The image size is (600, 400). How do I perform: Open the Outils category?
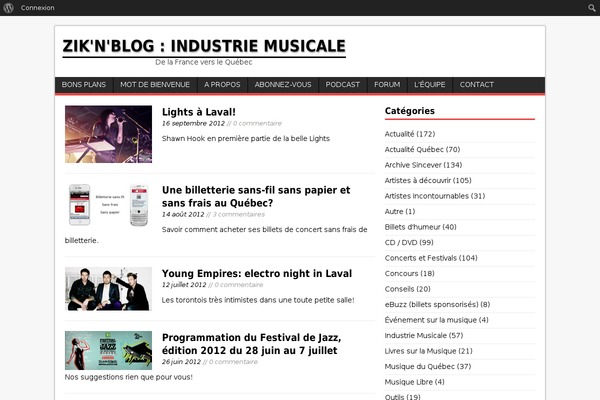[403, 397]
